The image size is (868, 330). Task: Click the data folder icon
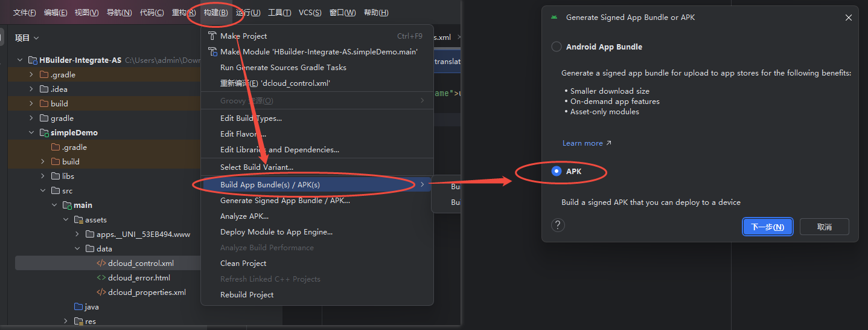coord(90,248)
